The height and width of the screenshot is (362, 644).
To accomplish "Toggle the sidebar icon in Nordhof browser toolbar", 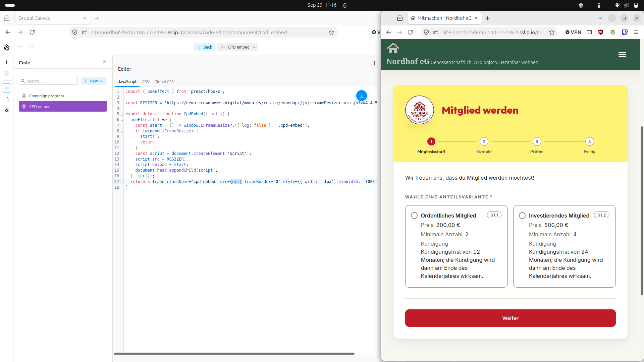I will (589, 32).
